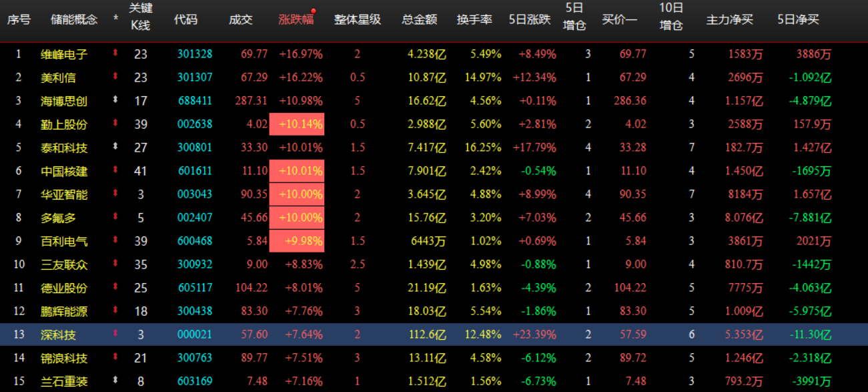Click stock code 603169
Viewport: 868px width, 392px height.
(x=195, y=381)
